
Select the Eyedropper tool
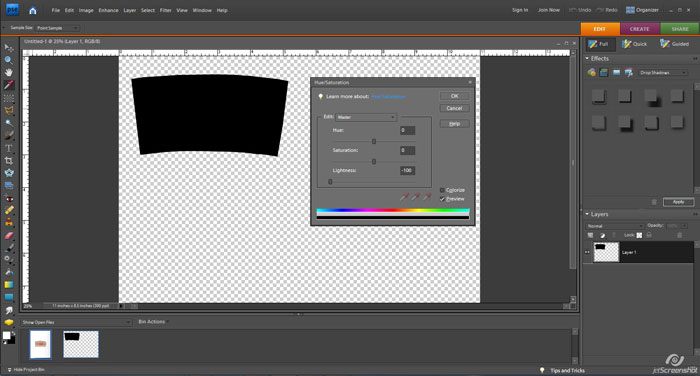click(x=8, y=85)
